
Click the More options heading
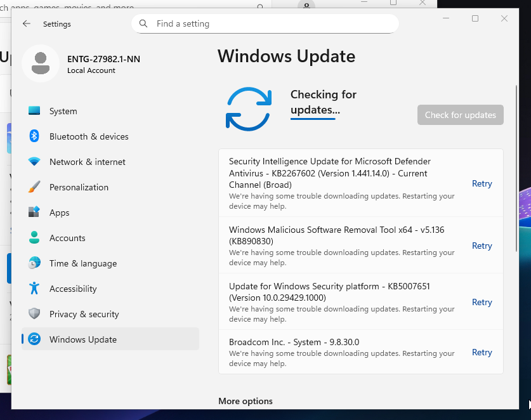tap(246, 401)
